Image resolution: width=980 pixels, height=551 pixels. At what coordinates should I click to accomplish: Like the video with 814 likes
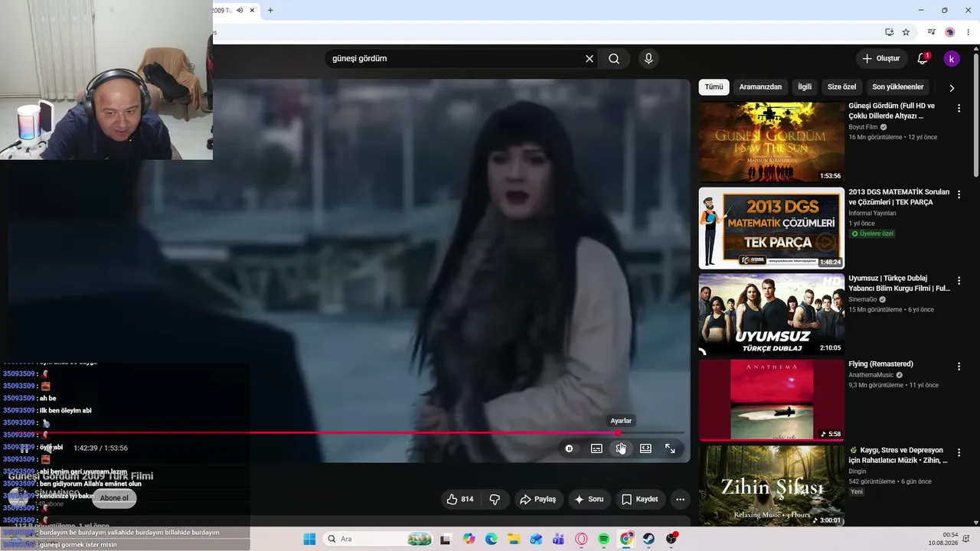pyautogui.click(x=459, y=500)
